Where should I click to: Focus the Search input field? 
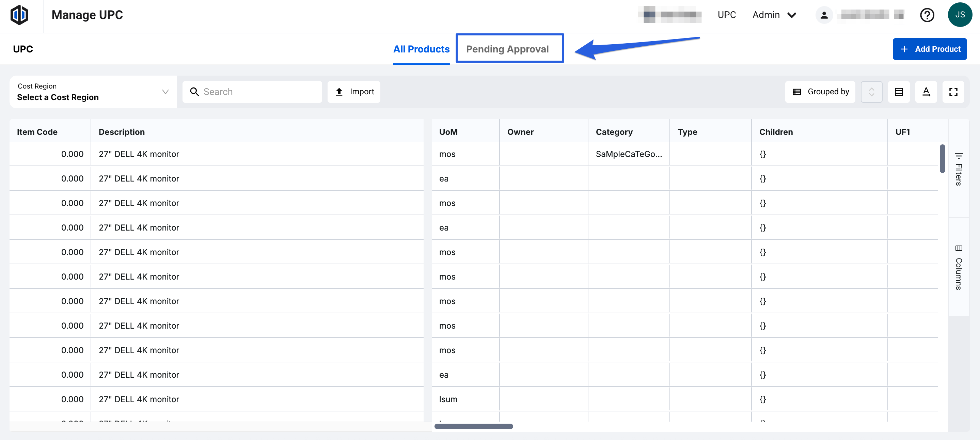click(x=259, y=92)
